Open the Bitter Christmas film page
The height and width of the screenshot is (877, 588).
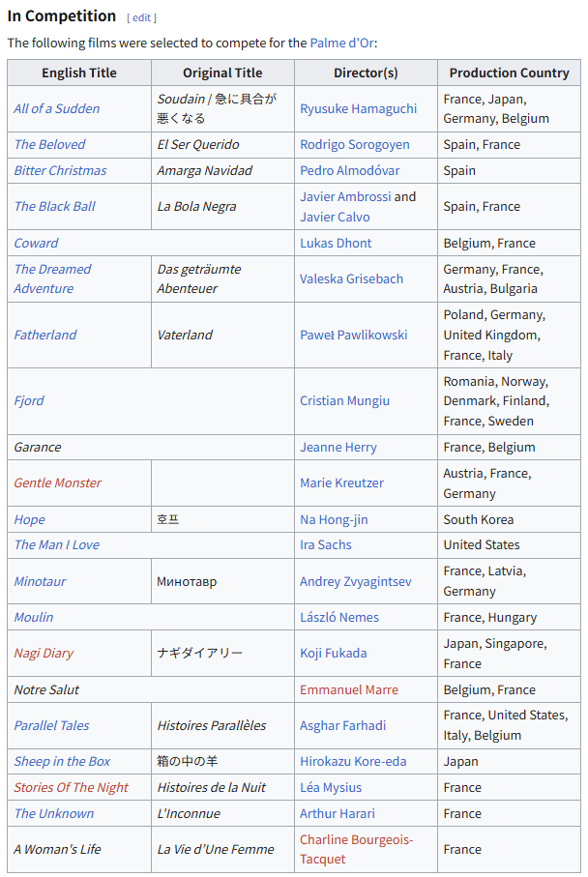pyautogui.click(x=60, y=170)
